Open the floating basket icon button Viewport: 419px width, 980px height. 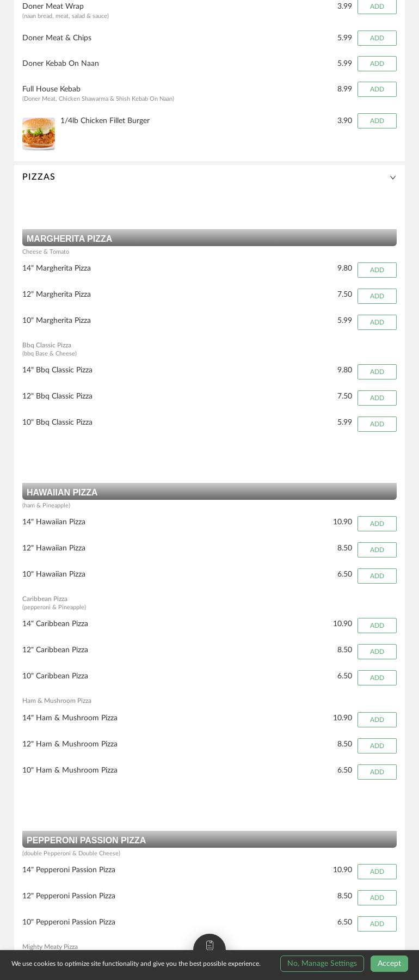pyautogui.click(x=209, y=945)
